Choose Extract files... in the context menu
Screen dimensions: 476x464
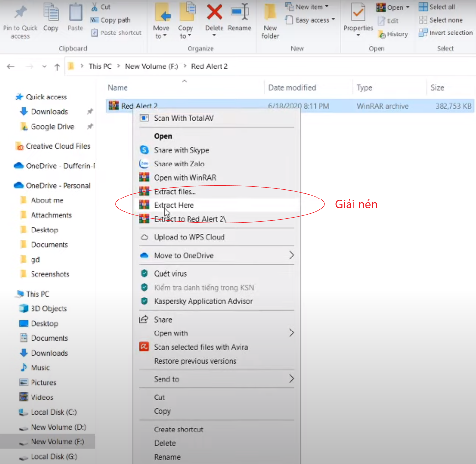click(217, 192)
